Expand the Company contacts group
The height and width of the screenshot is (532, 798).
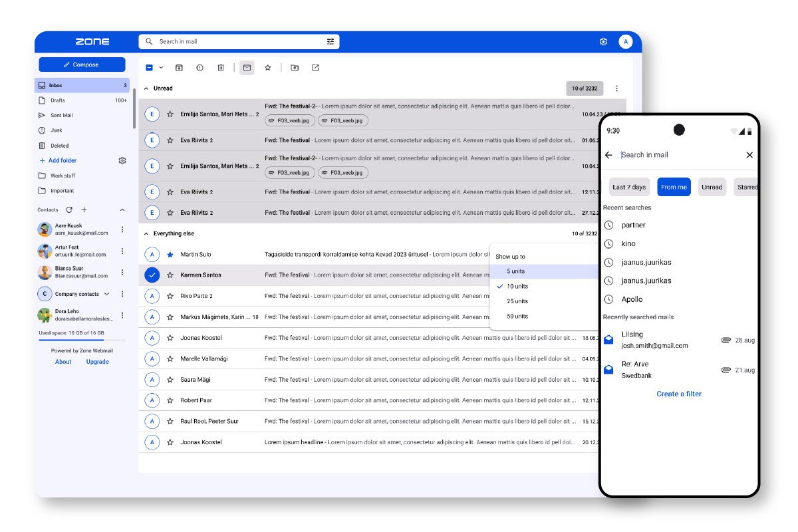[x=106, y=294]
